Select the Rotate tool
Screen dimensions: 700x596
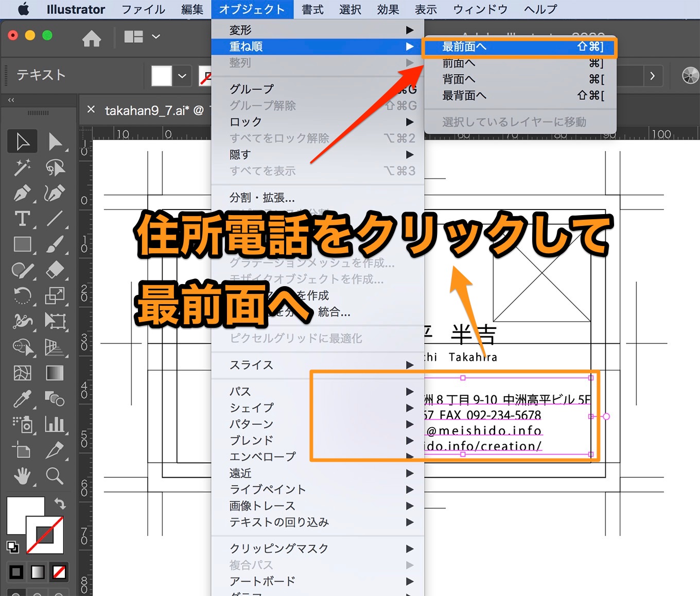click(22, 295)
